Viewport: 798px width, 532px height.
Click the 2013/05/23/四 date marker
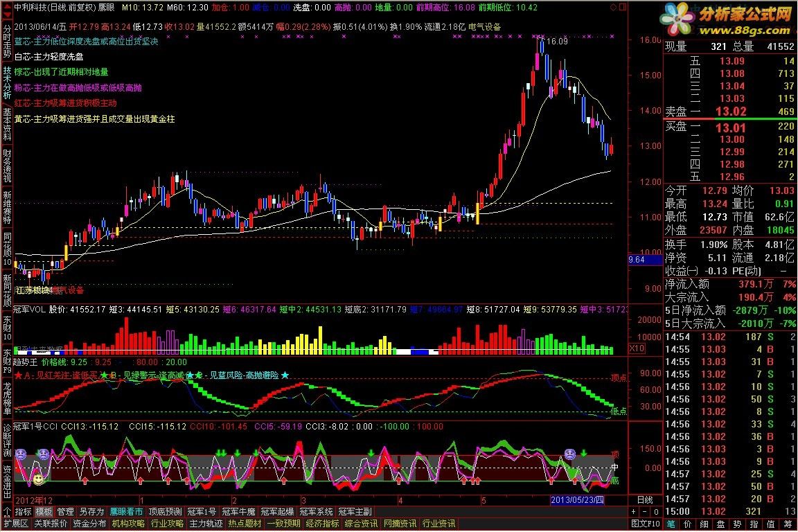click(577, 500)
